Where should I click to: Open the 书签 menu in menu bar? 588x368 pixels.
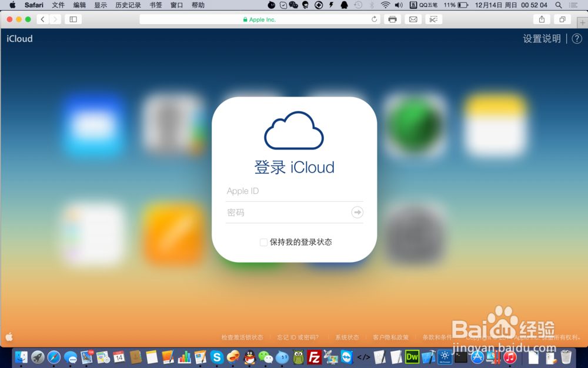click(155, 5)
